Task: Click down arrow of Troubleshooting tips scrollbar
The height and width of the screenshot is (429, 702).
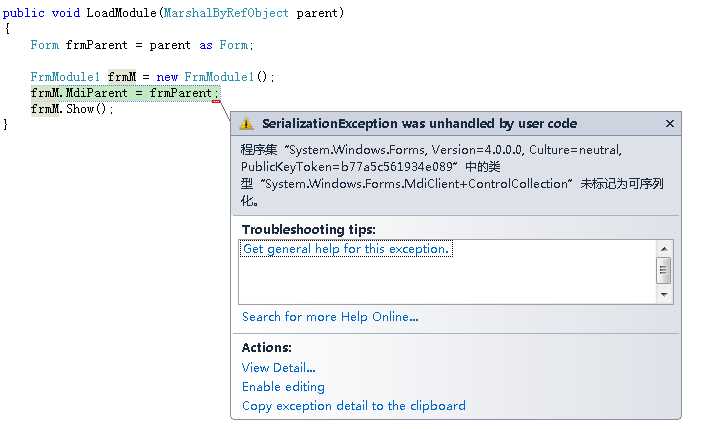Action: pyautogui.click(x=665, y=295)
